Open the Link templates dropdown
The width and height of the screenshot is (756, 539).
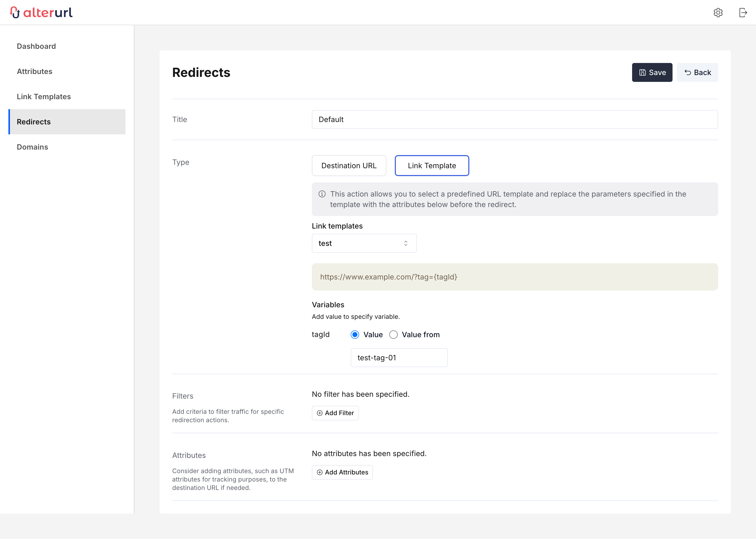click(364, 243)
